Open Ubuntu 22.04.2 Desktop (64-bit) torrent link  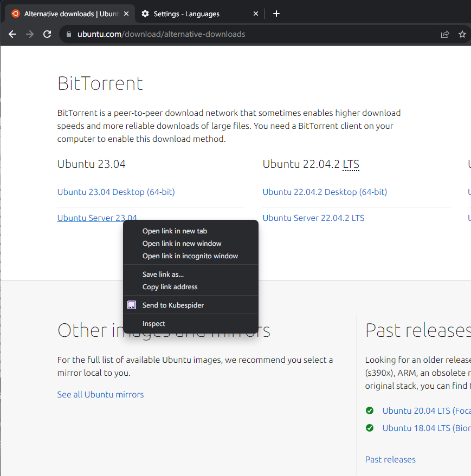coord(325,192)
